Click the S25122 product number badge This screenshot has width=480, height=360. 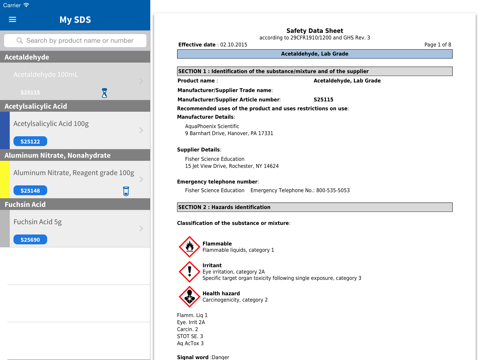coord(30,141)
